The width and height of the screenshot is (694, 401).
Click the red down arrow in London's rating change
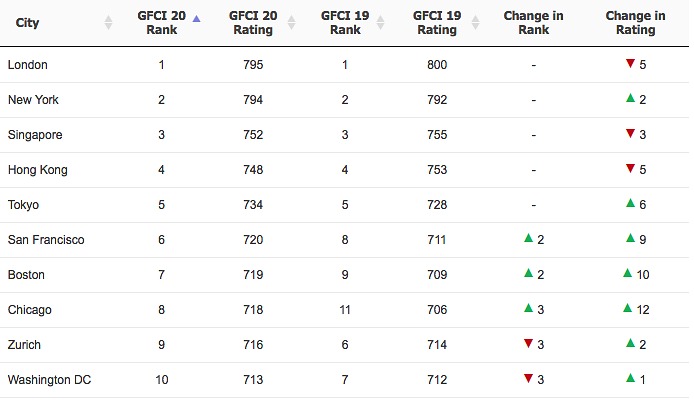click(629, 65)
